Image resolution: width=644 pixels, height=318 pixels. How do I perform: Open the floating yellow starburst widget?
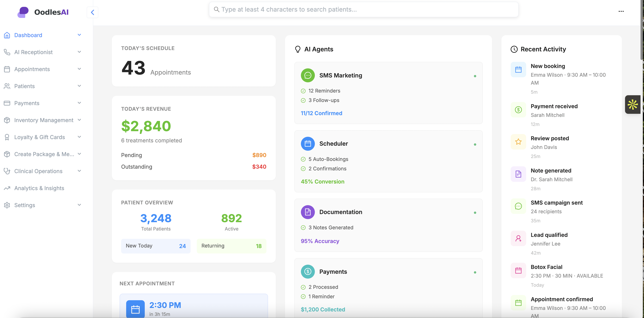[633, 105]
